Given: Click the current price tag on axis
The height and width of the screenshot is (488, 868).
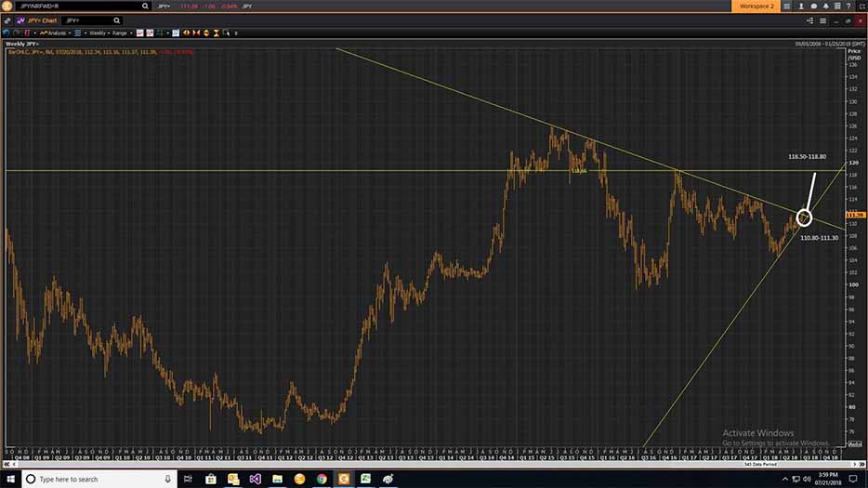Looking at the screenshot, I should coord(855,215).
